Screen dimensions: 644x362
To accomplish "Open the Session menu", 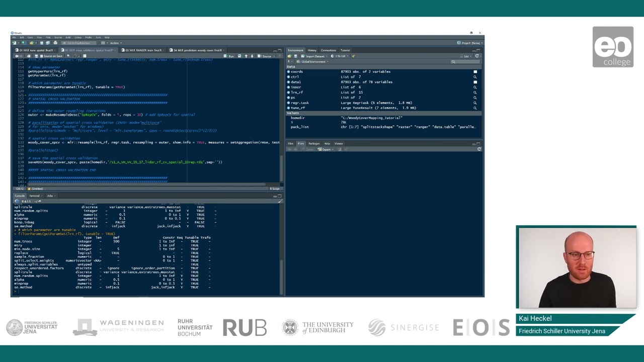I will point(58,37).
